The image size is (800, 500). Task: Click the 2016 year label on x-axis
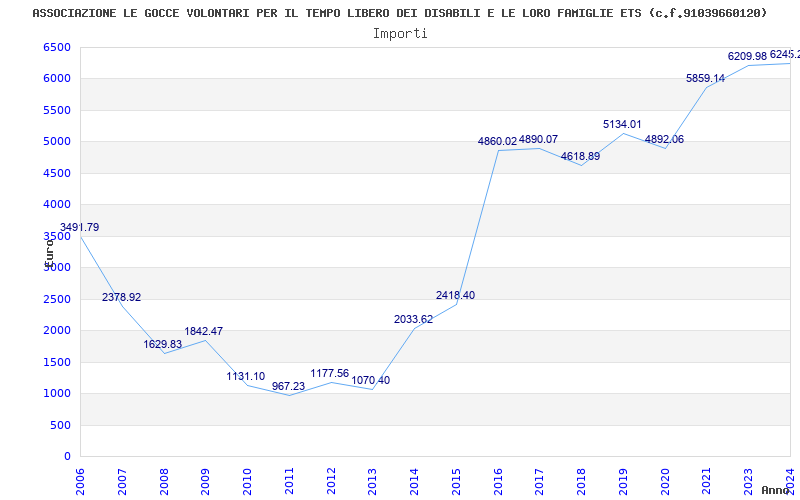[498, 482]
